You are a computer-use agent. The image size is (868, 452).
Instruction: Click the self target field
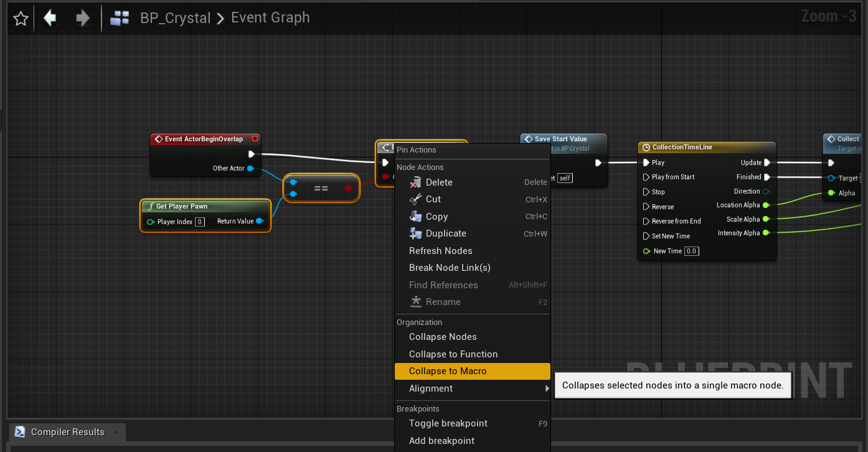[565, 178]
